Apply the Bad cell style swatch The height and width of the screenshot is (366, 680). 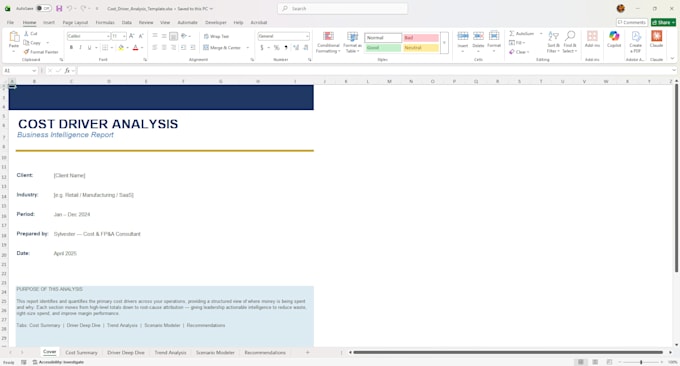[421, 38]
